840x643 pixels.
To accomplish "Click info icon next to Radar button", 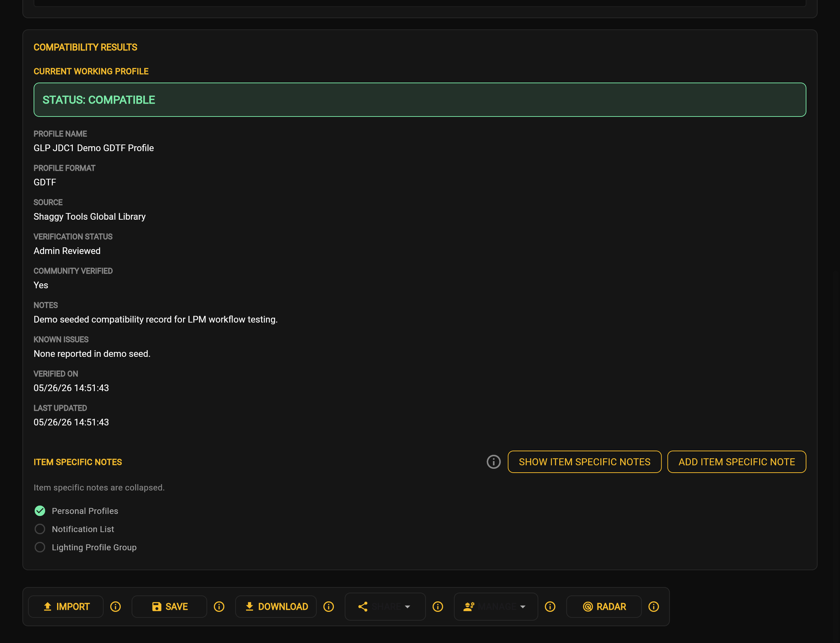I will (x=653, y=607).
